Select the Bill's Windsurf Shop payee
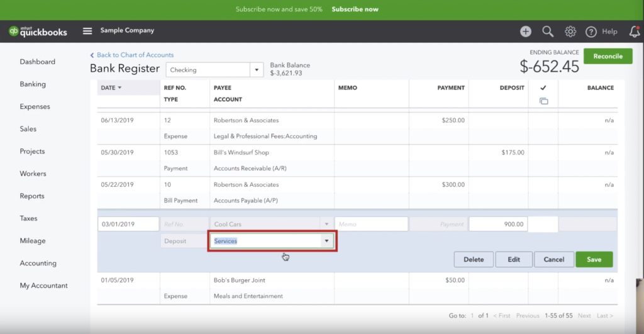644x334 pixels. [241, 152]
